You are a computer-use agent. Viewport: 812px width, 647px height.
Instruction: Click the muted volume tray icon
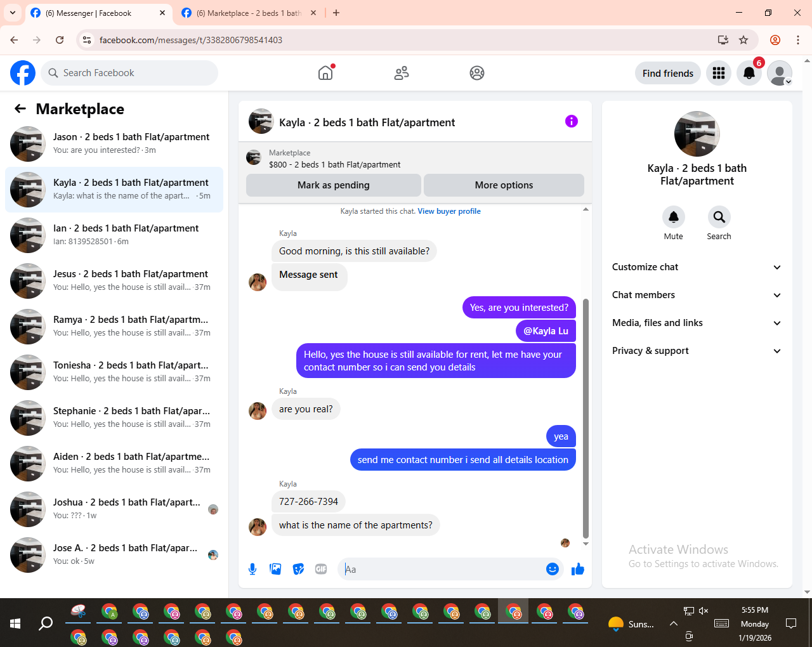tap(704, 611)
